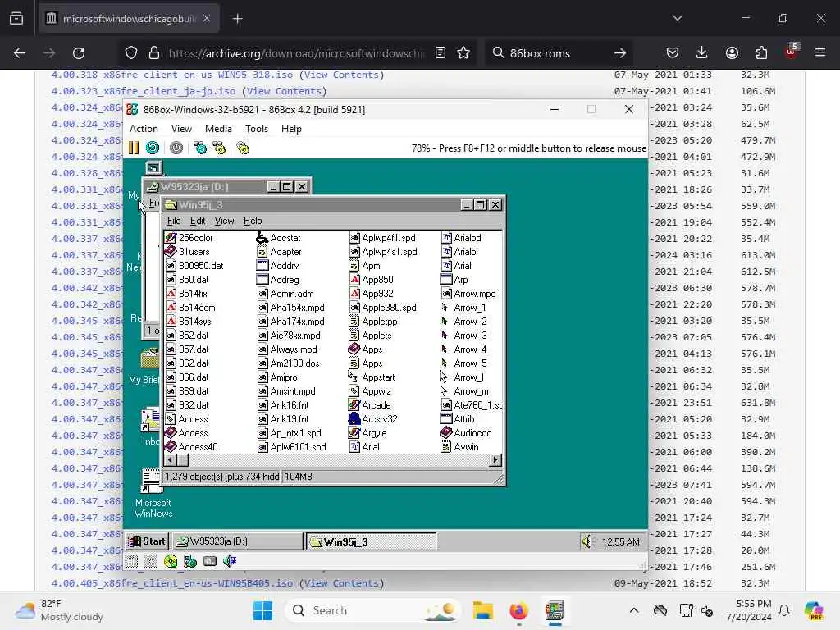Hard reset the 86Box machine

153,148
